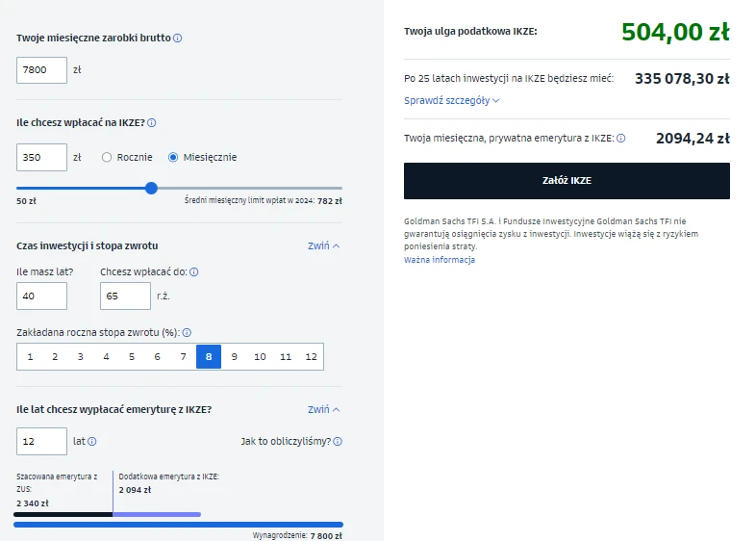Click info icon next to 'Chcesz wpłacać do'

pos(194,272)
